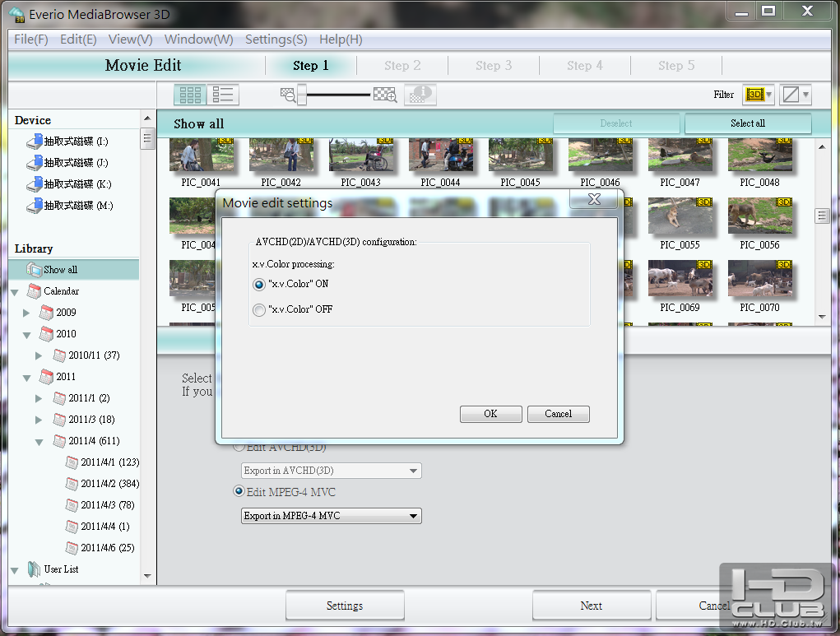Open 2011/4 (611) month folder

point(86,441)
